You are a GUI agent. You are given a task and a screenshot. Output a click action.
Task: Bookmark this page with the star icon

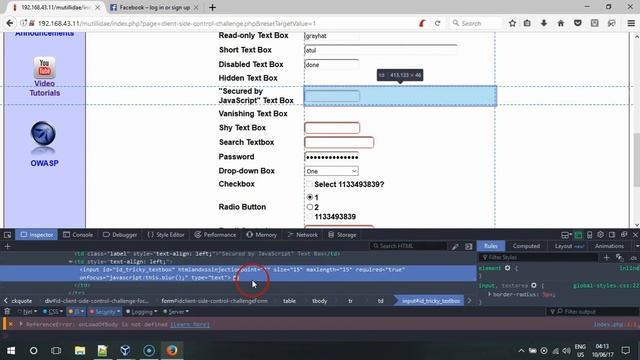pos(512,23)
